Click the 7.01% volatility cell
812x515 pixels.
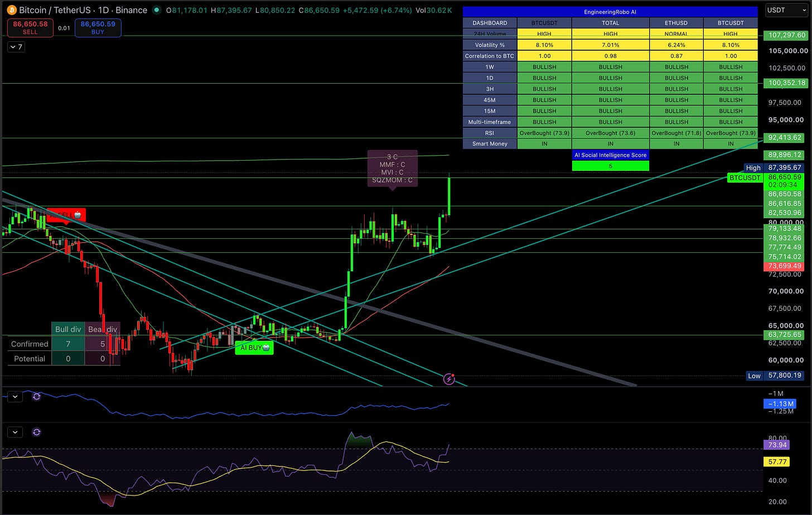click(x=611, y=45)
